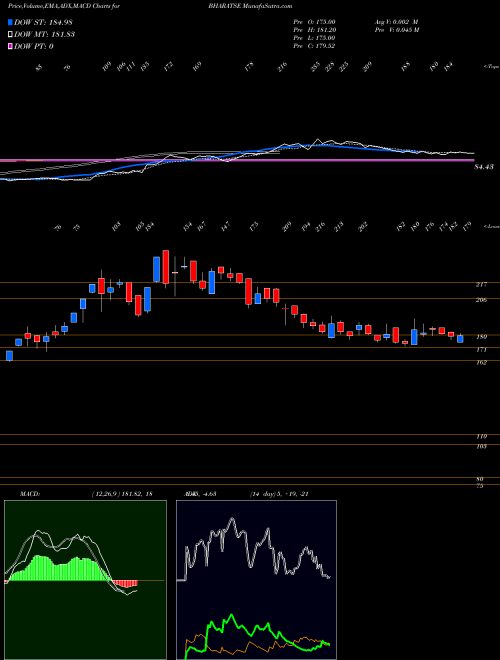The image size is (500, 660).
Task: Click the 'Pre V: 0.045 M' value
Action: (x=396, y=30)
